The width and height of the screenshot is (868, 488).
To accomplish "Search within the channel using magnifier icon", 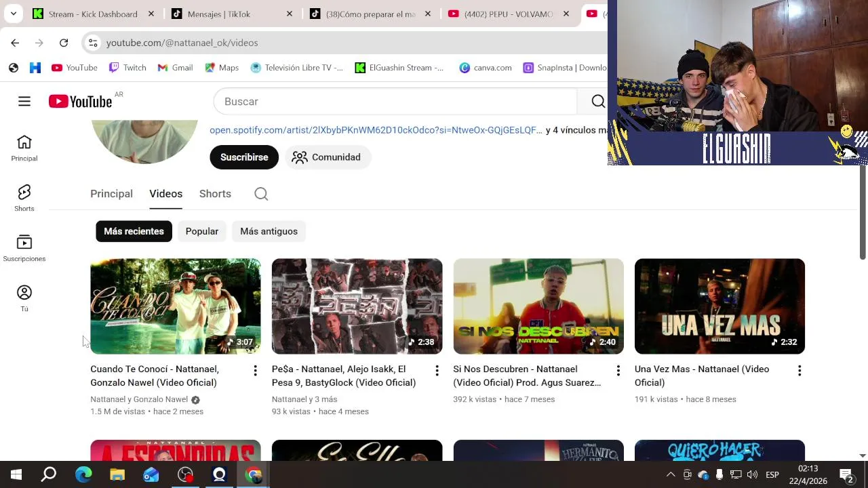I will point(261,194).
